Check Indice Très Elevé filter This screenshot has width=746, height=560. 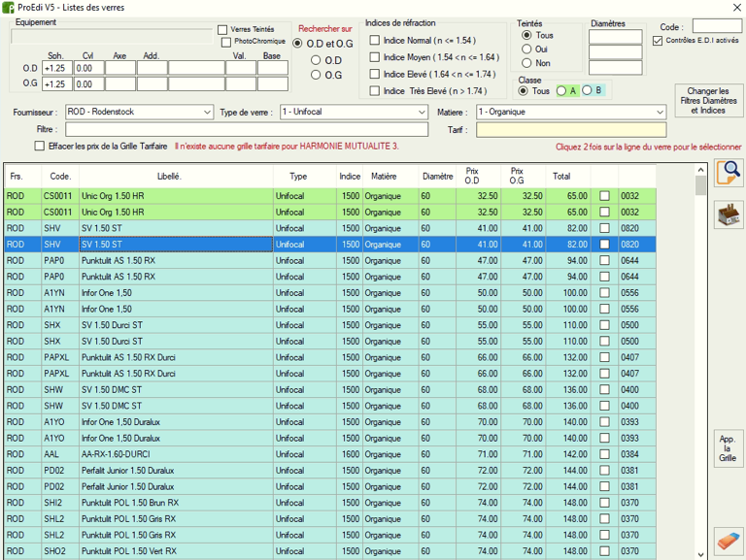375,91
